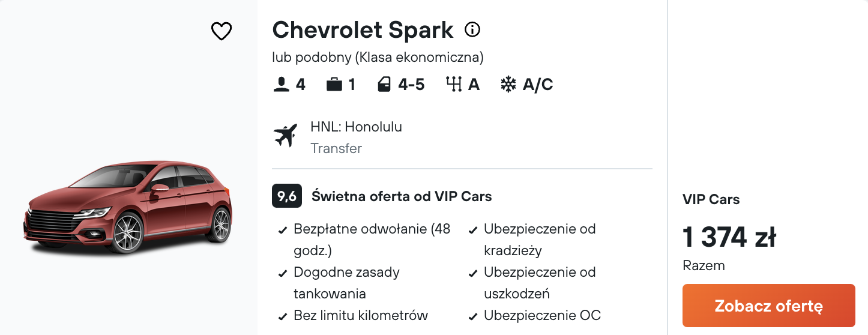Click the Bez limitu kilometrów checkmark
The image size is (868, 335).
(282, 316)
